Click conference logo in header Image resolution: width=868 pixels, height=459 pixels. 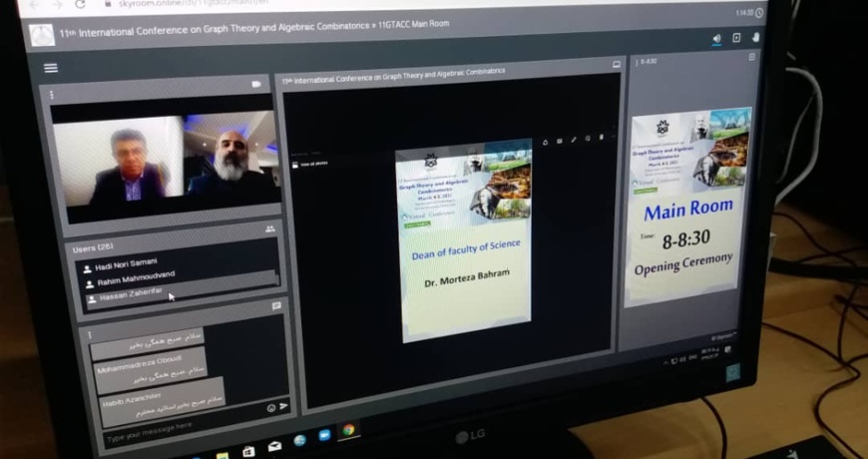click(43, 35)
